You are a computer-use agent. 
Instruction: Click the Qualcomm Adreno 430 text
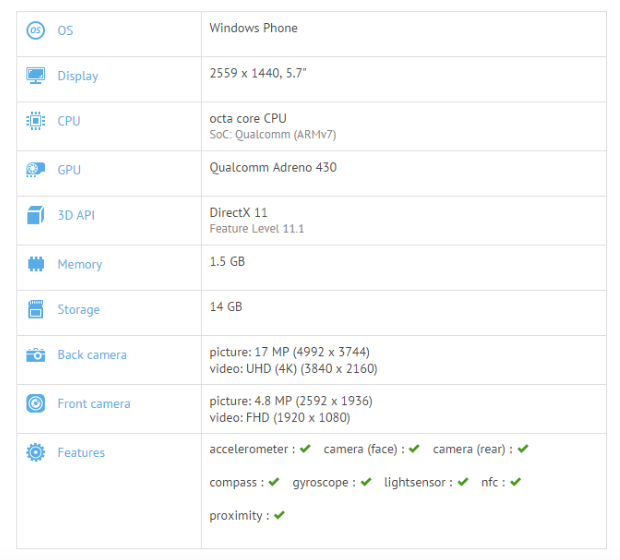pyautogui.click(x=273, y=167)
